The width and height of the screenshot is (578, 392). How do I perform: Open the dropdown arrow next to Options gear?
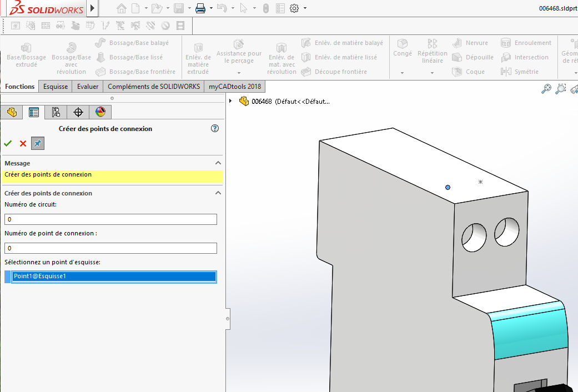click(x=305, y=8)
